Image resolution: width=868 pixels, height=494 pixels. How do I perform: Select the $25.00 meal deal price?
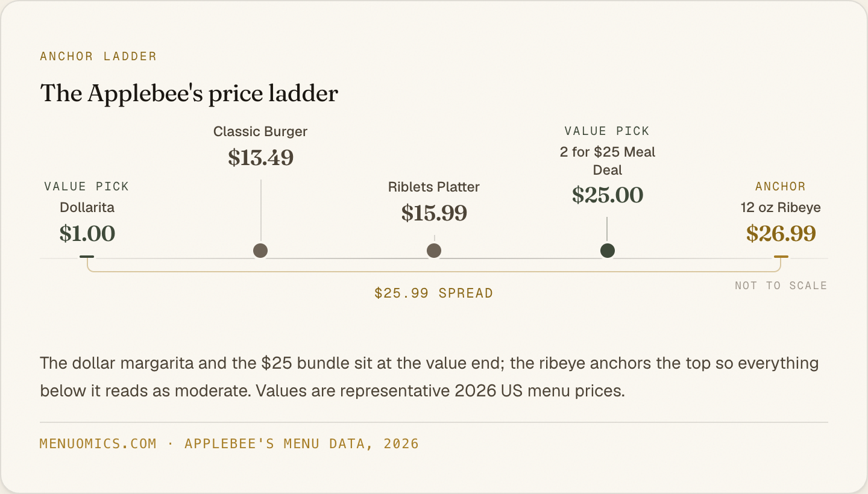[x=608, y=195]
